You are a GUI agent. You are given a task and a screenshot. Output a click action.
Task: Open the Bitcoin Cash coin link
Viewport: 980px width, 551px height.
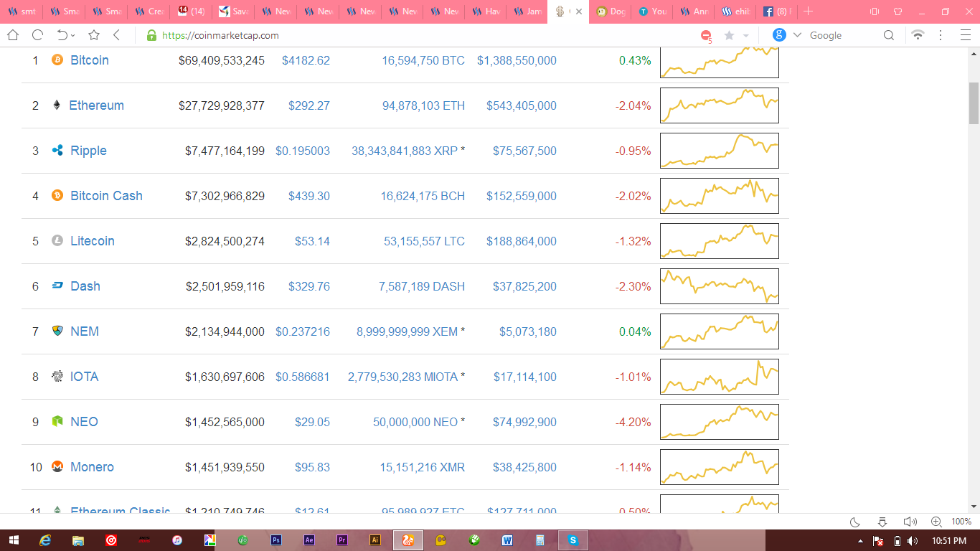(x=106, y=196)
